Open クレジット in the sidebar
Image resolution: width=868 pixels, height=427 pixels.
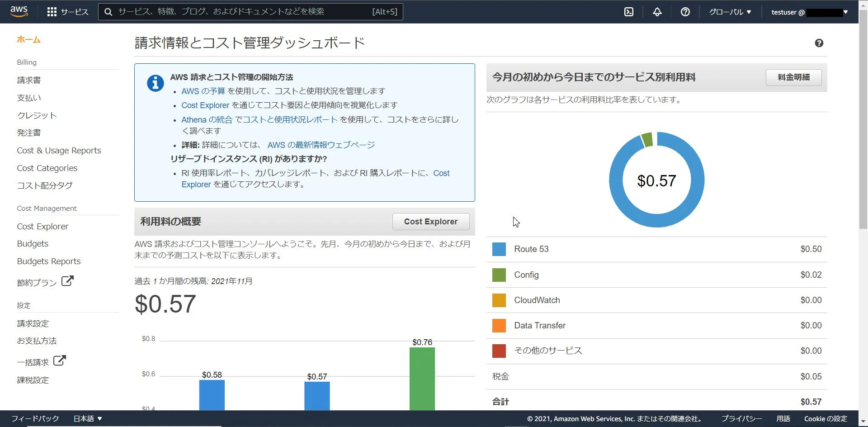pyautogui.click(x=37, y=115)
